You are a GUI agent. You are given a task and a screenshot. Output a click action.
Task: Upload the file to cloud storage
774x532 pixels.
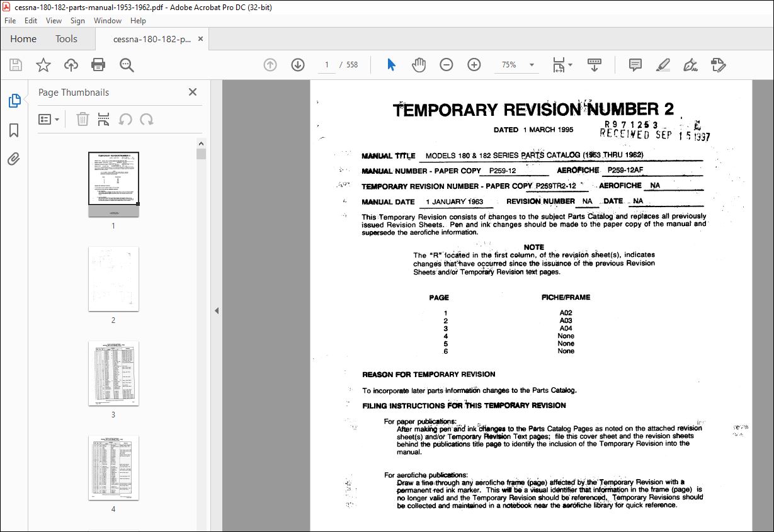71,65
